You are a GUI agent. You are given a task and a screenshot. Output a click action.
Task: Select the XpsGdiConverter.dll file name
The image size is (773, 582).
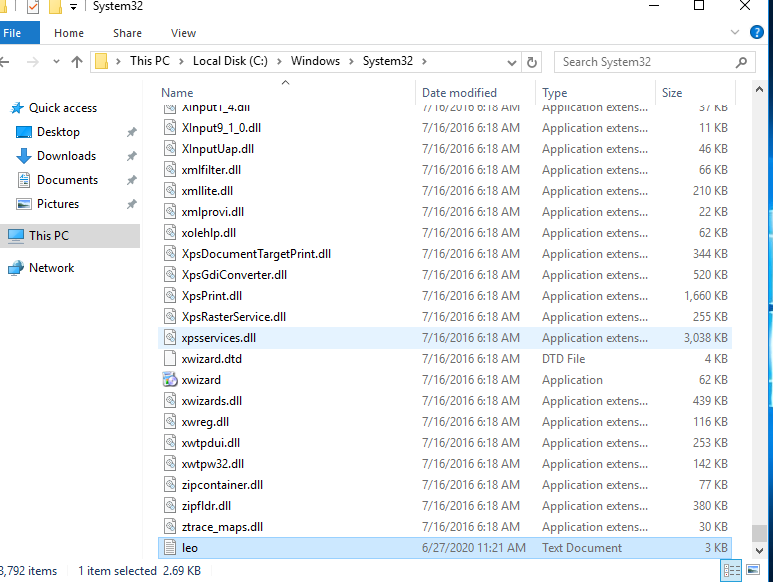(x=234, y=275)
